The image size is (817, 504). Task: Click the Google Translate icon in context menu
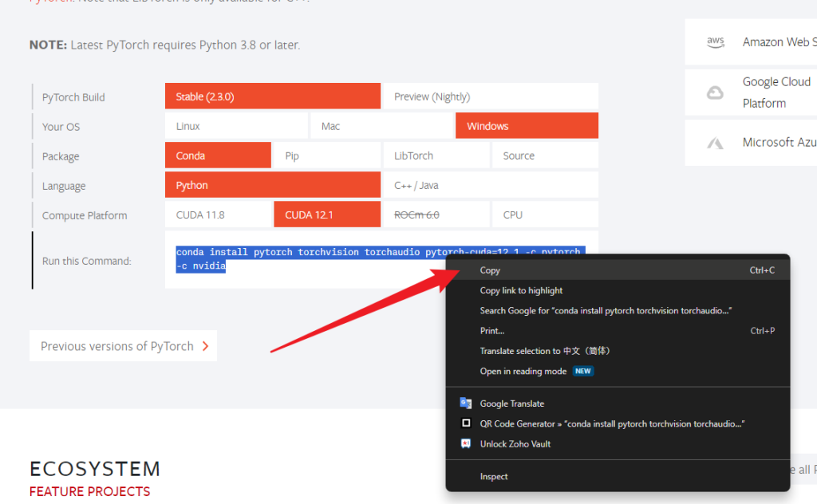(466, 404)
